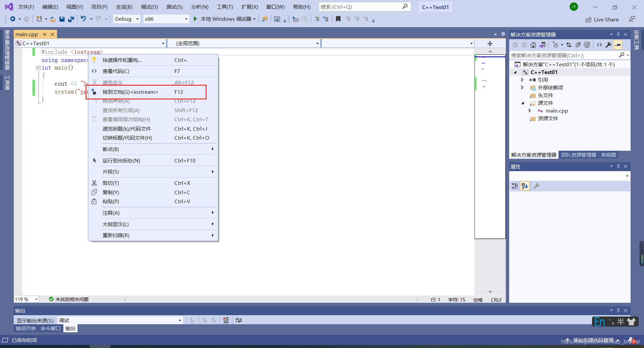Click the New Project toolbar icon
Image resolution: width=644 pixels, height=348 pixels.
pyautogui.click(x=39, y=19)
